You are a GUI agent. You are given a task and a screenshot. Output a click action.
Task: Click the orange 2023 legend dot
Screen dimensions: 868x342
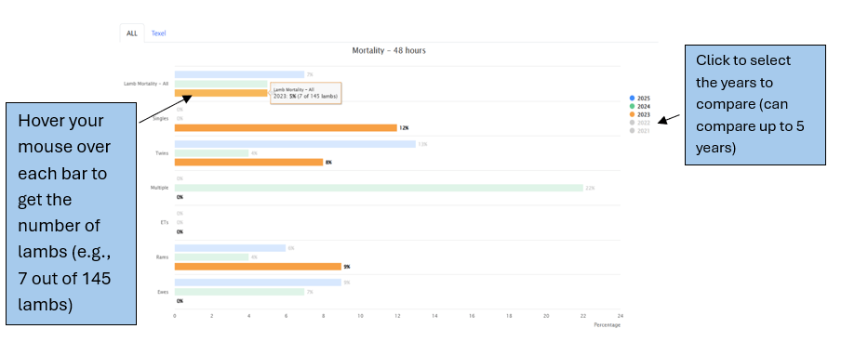pyautogui.click(x=633, y=114)
